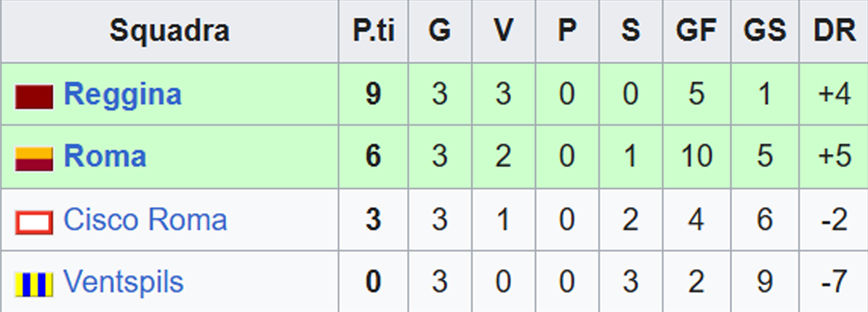The height and width of the screenshot is (312, 868).
Task: Open the Cisco Roma team link
Action: pyautogui.click(x=145, y=220)
